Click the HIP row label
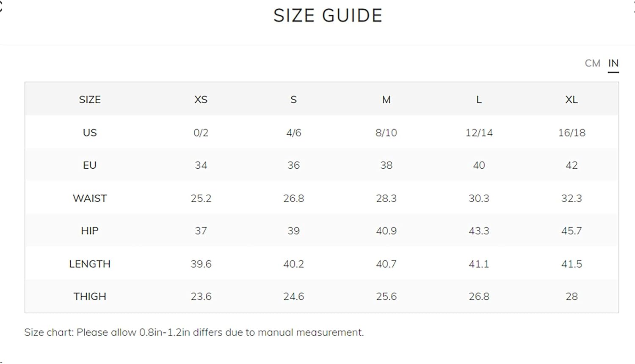 90,231
